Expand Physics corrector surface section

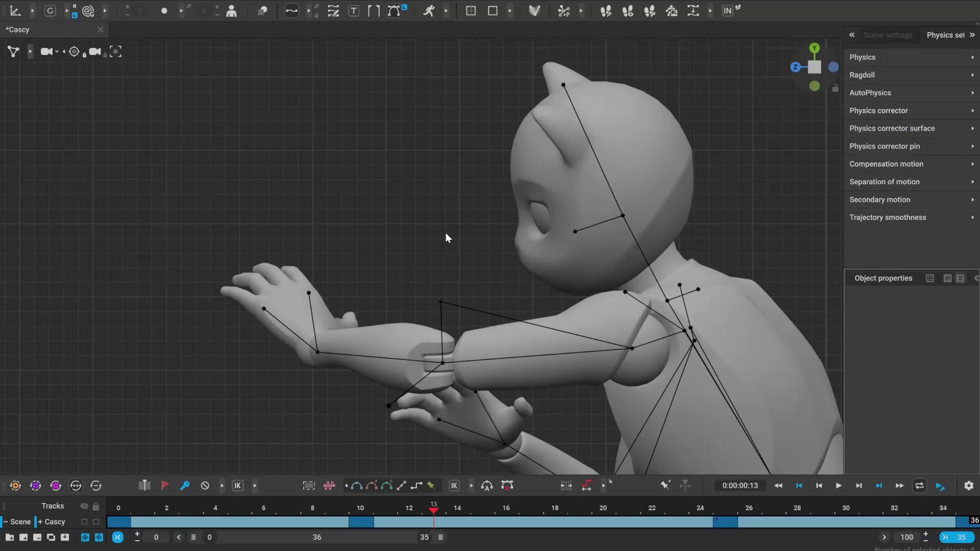point(912,129)
